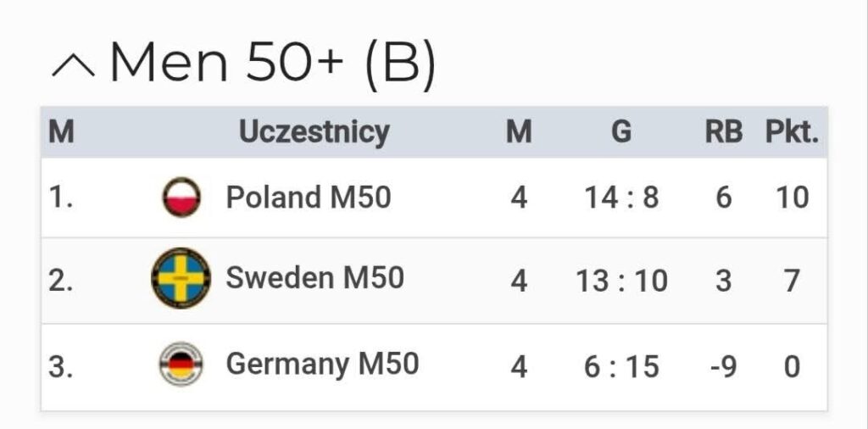This screenshot has width=868, height=429.
Task: Click Germany's 6 : 15 goals score
Action: tap(621, 366)
